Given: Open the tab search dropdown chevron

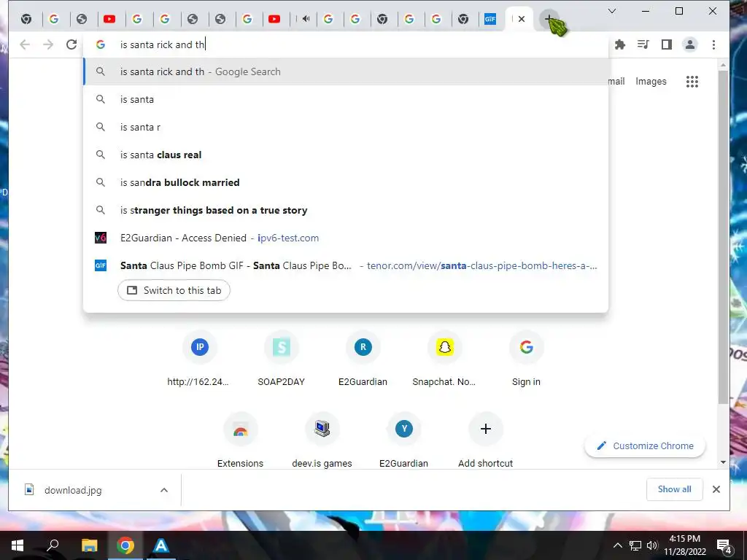Looking at the screenshot, I should coord(612,11).
